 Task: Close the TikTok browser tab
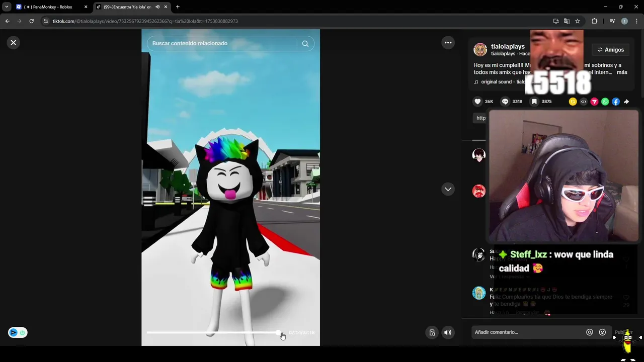click(x=166, y=7)
